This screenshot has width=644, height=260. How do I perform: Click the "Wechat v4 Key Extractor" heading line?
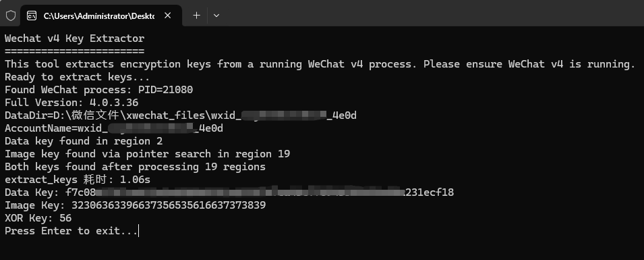click(x=75, y=38)
